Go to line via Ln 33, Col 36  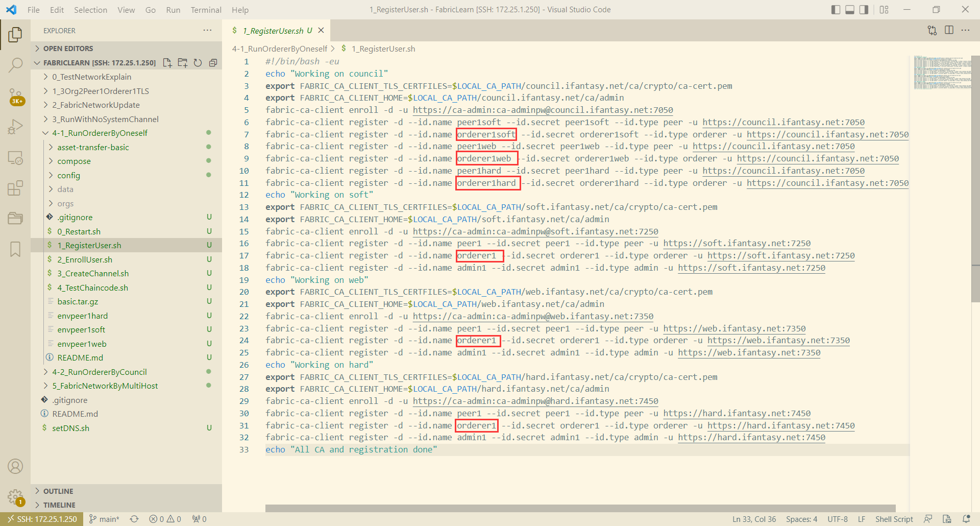[754, 519]
